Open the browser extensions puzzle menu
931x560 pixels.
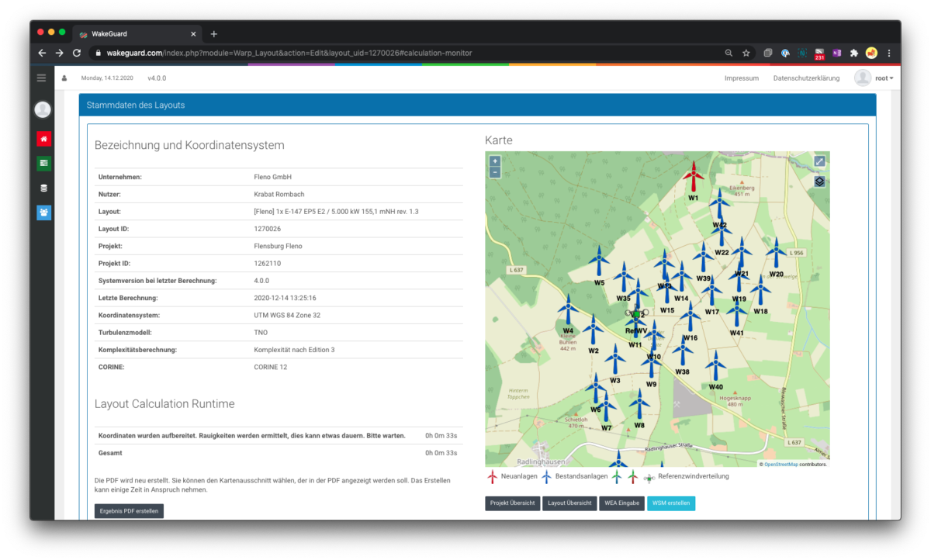point(854,53)
